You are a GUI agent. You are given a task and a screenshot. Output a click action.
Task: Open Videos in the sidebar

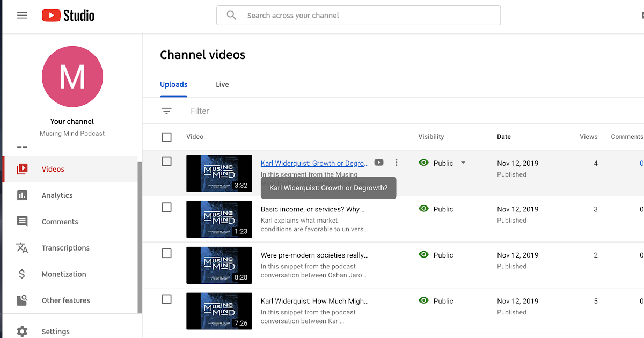(x=70, y=169)
